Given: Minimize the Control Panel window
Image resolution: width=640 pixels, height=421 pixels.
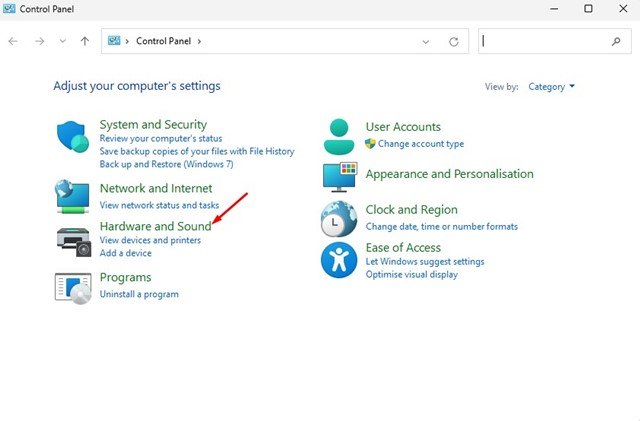Looking at the screenshot, I should (554, 9).
